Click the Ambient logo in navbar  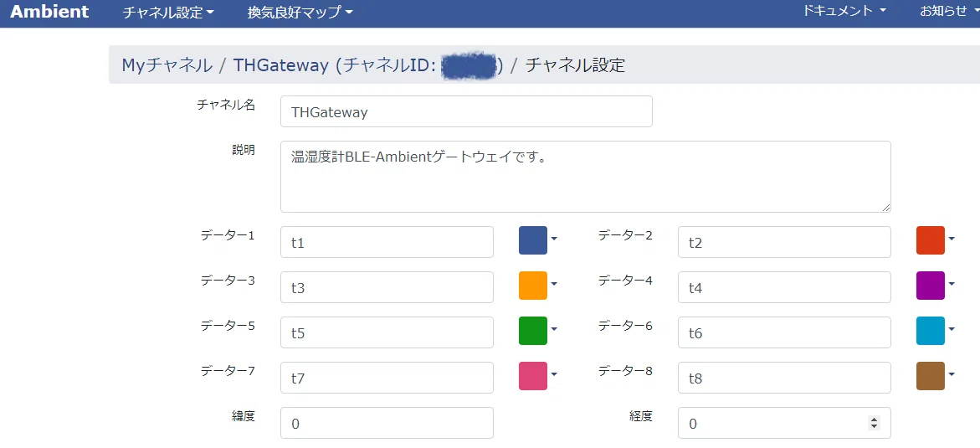49,11
